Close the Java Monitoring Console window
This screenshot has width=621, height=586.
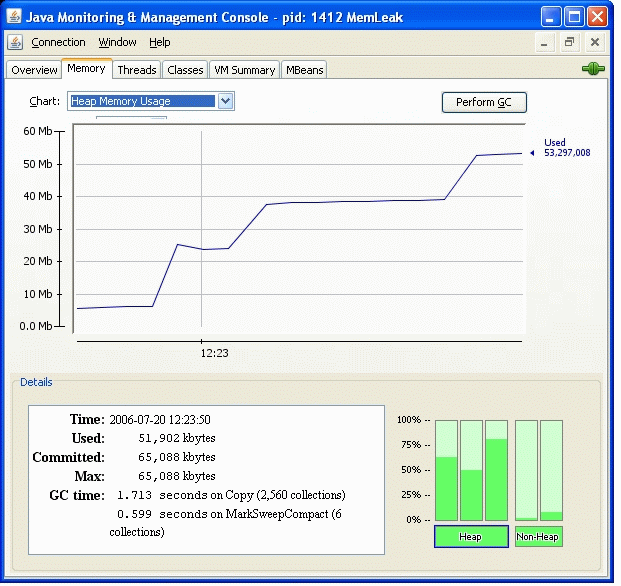(598, 17)
